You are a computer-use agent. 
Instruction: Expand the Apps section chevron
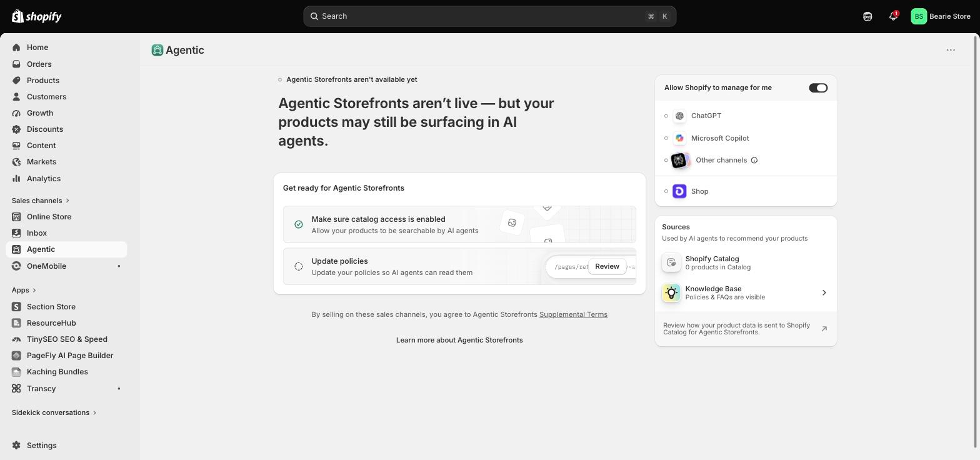coord(34,290)
